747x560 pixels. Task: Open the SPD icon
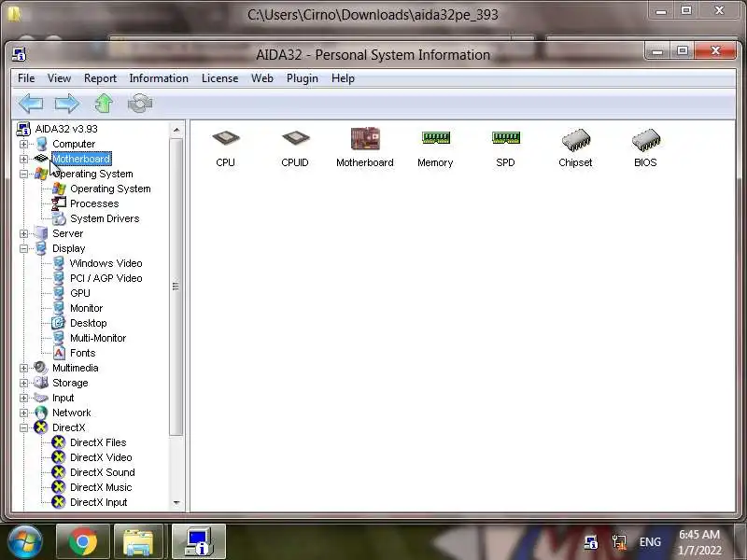pyautogui.click(x=505, y=147)
